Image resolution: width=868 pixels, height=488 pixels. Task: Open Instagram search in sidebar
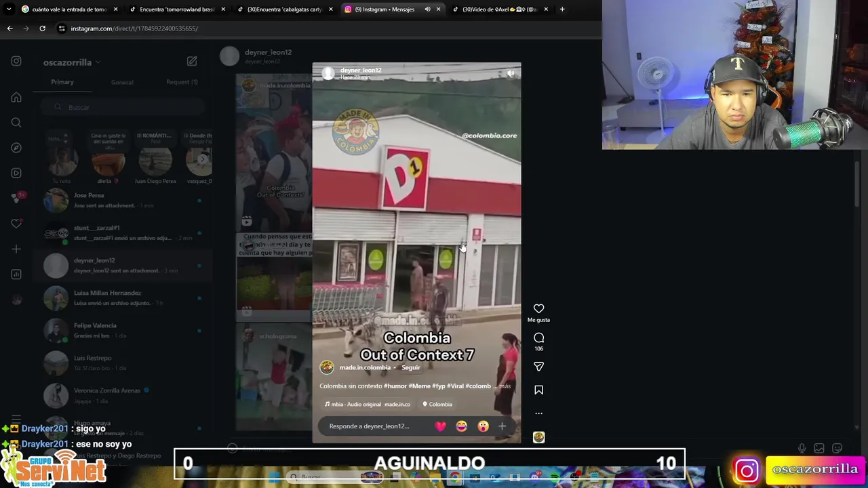16,123
